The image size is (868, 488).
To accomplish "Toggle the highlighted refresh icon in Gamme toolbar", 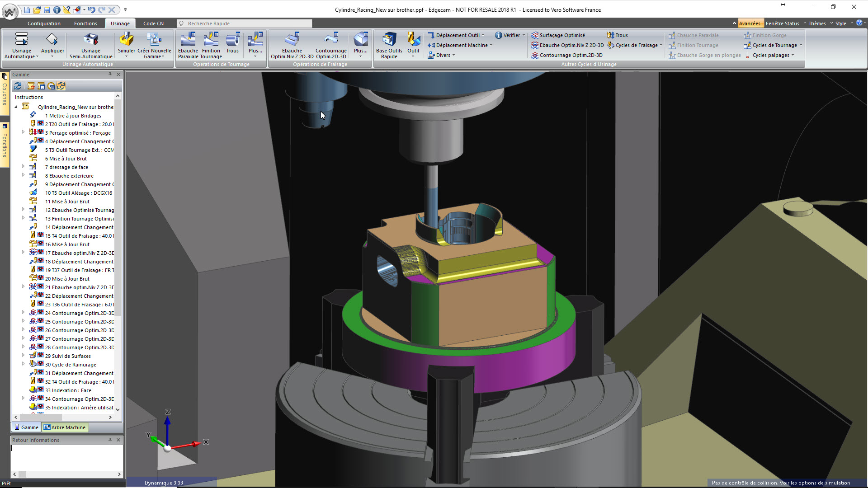I will (x=61, y=86).
